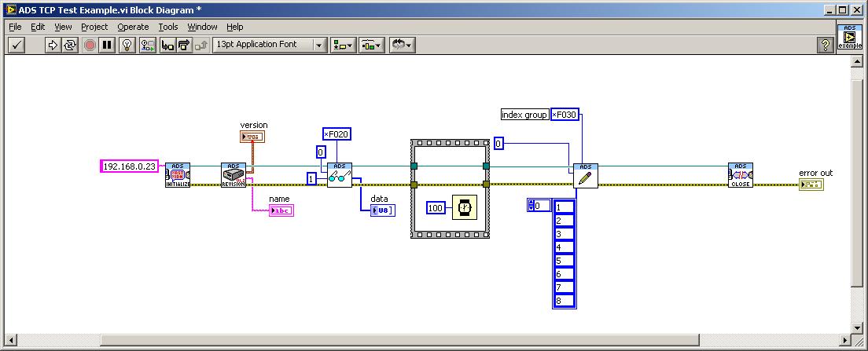868x351 pixels.
Task: Click the xF020 hex constant
Action: (337, 133)
